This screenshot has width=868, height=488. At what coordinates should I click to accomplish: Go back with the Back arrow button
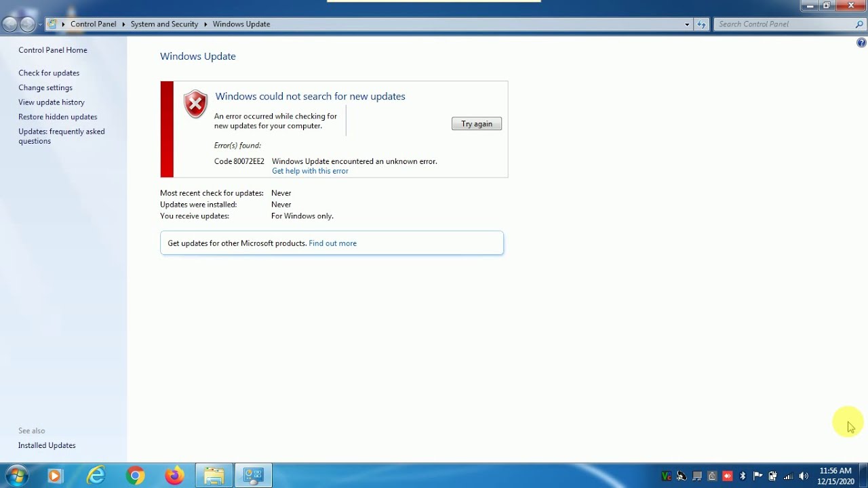[9, 24]
